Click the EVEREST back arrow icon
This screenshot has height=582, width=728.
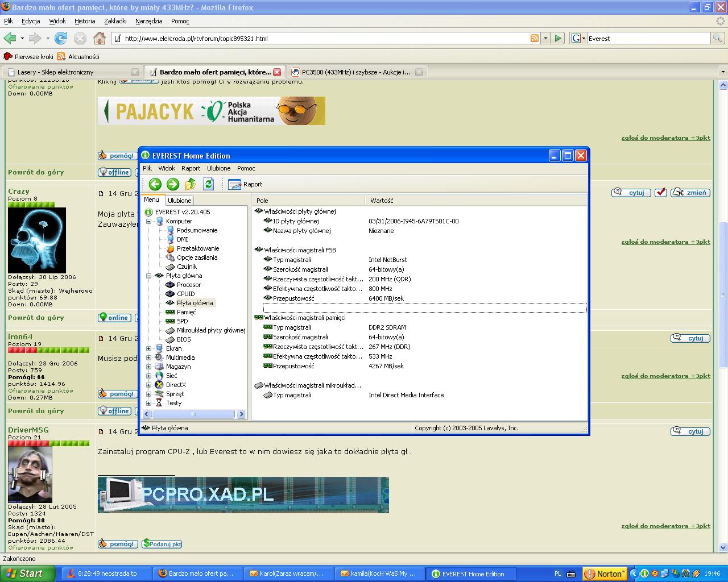(x=155, y=184)
